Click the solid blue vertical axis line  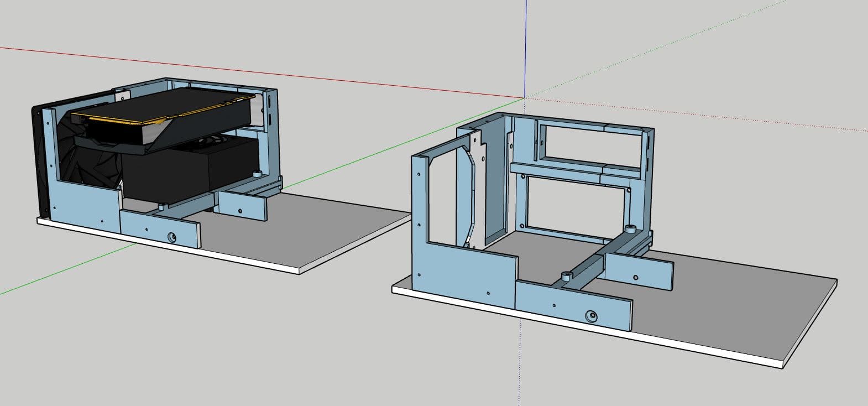click(x=526, y=44)
